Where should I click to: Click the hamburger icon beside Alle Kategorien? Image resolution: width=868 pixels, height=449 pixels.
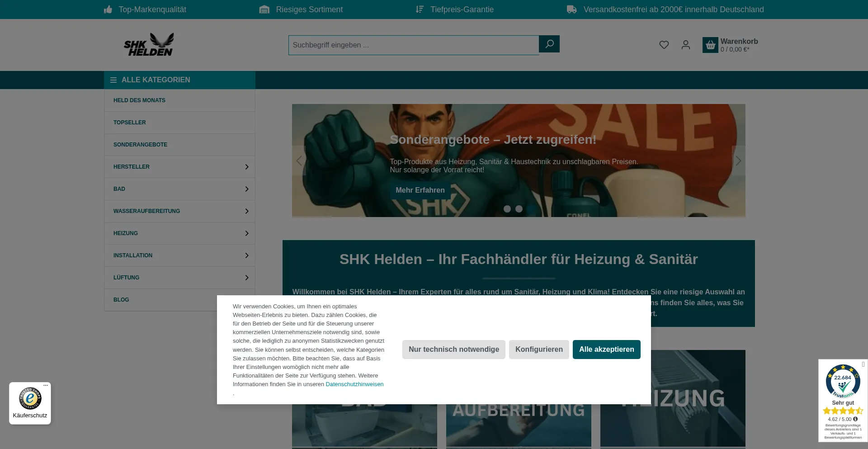point(113,80)
